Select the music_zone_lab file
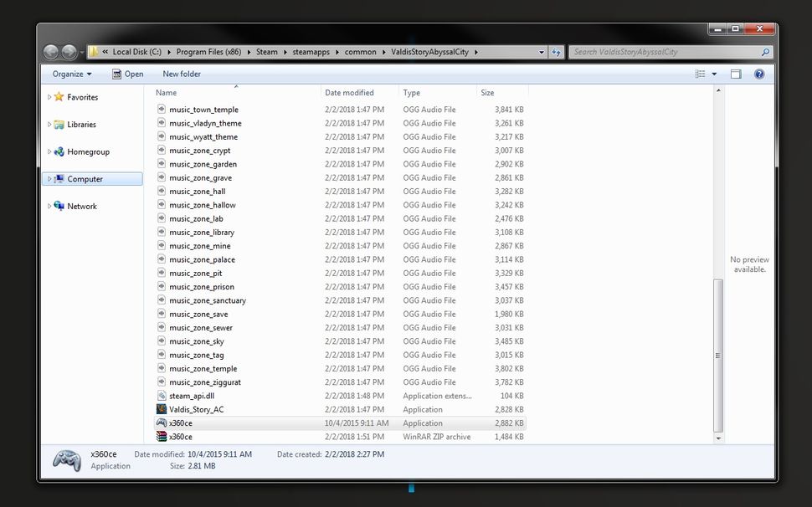The height and width of the screenshot is (507, 812). tap(196, 218)
